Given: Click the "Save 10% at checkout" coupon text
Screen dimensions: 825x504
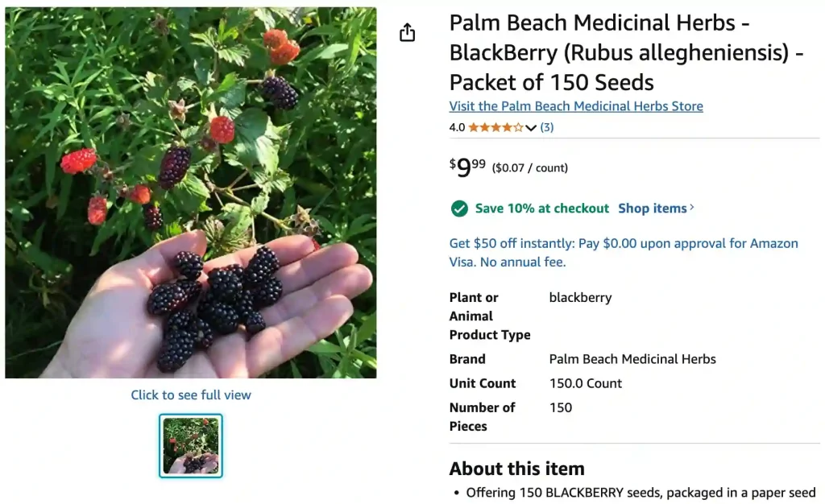Looking at the screenshot, I should [541, 209].
